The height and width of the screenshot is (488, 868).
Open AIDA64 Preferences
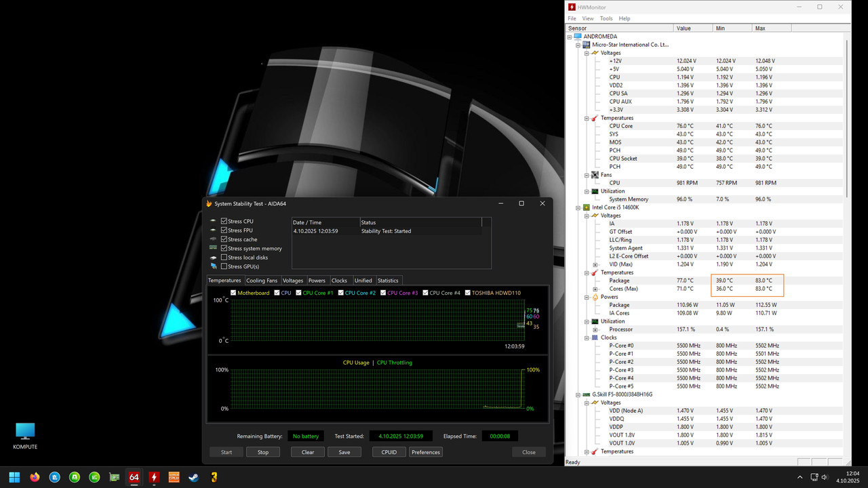point(426,452)
